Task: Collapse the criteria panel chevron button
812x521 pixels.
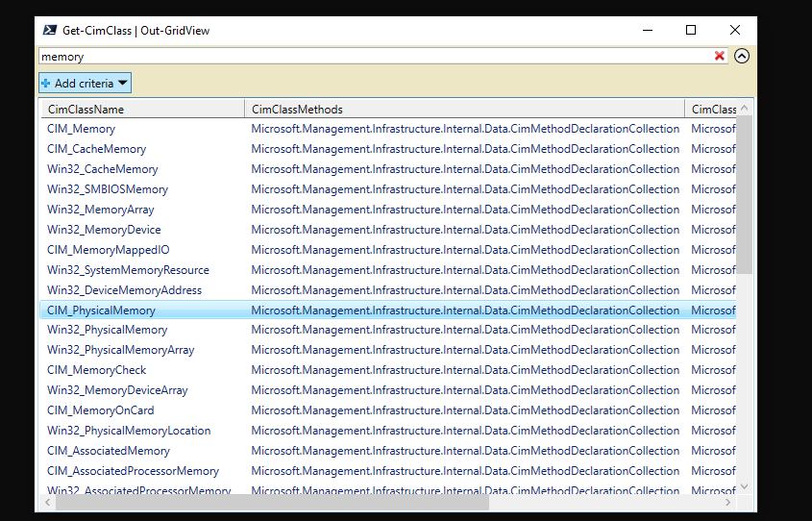Action: point(741,56)
